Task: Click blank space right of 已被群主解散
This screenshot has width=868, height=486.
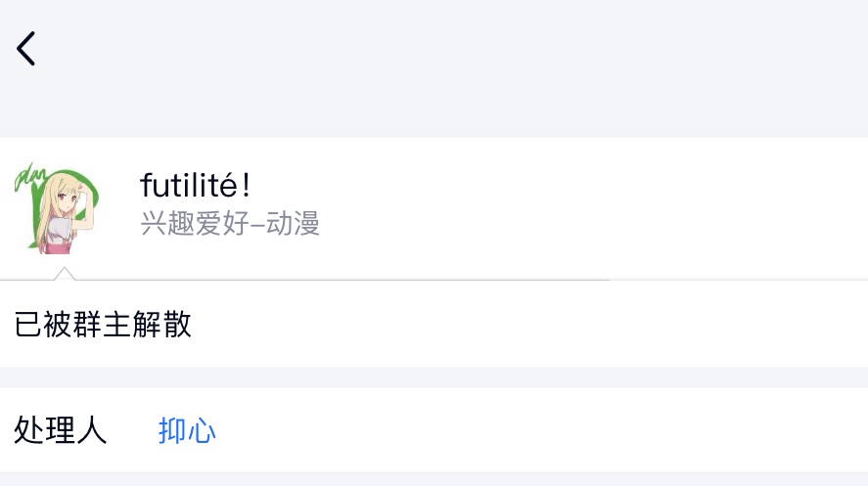Action: (x=525, y=324)
